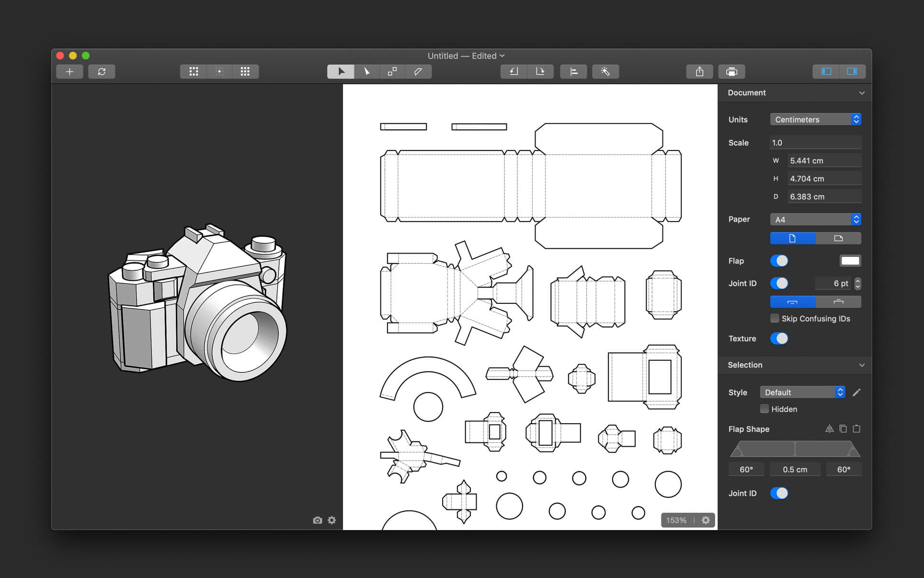The image size is (924, 578).
Task: Select the black arrow selection tool
Action: pos(341,71)
